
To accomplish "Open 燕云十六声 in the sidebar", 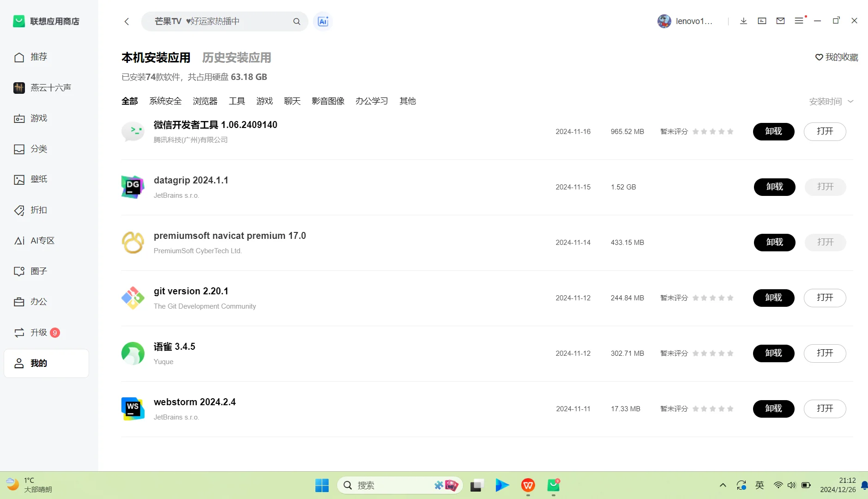I will click(46, 88).
